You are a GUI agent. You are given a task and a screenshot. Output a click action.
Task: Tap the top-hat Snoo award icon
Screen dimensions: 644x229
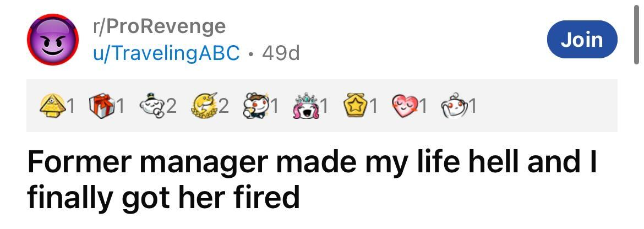152,106
